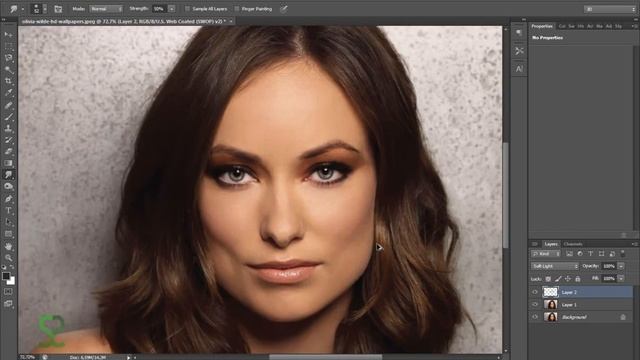Toggle Quick Mask mode icon

(8, 291)
